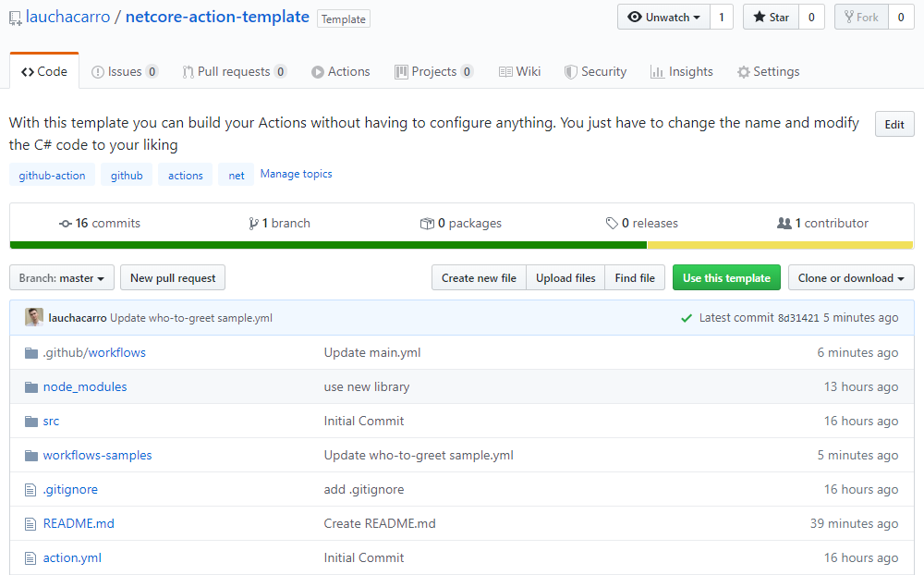The image size is (924, 575).
Task: Click the Fork button
Action: [x=861, y=18]
